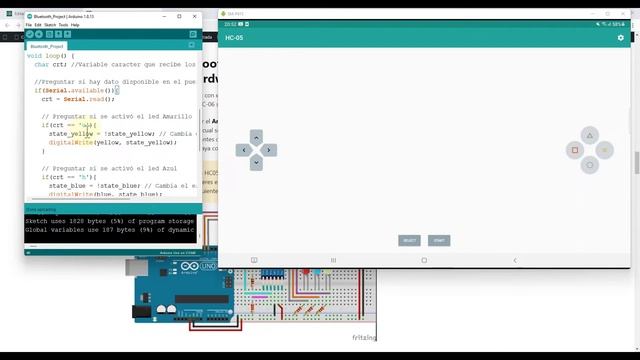
Task: Click the browser page vertical scrollbar
Action: pyautogui.click(x=637, y=162)
